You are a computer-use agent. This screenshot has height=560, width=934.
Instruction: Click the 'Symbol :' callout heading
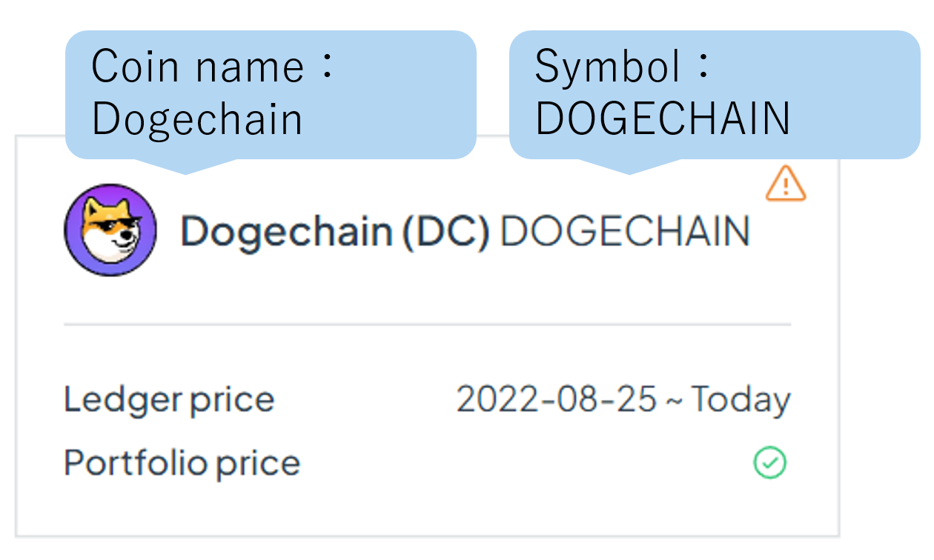click(x=623, y=67)
